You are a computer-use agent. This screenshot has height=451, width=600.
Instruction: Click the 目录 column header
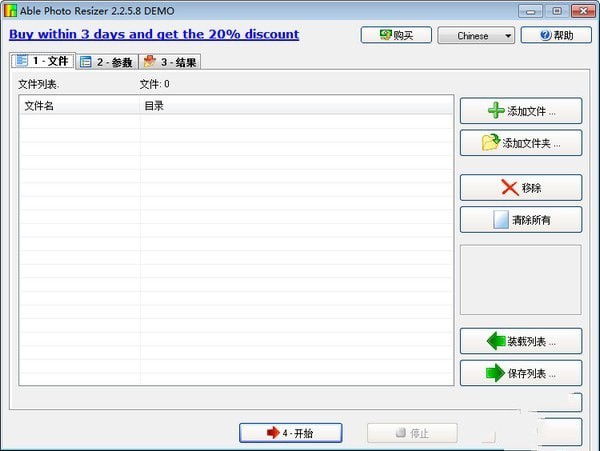click(x=296, y=106)
